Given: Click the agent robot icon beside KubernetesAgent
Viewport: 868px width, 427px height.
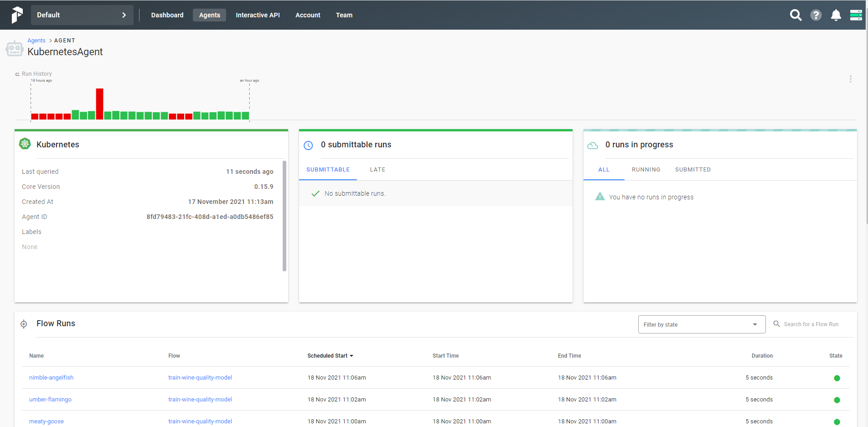Looking at the screenshot, I should click(x=14, y=48).
